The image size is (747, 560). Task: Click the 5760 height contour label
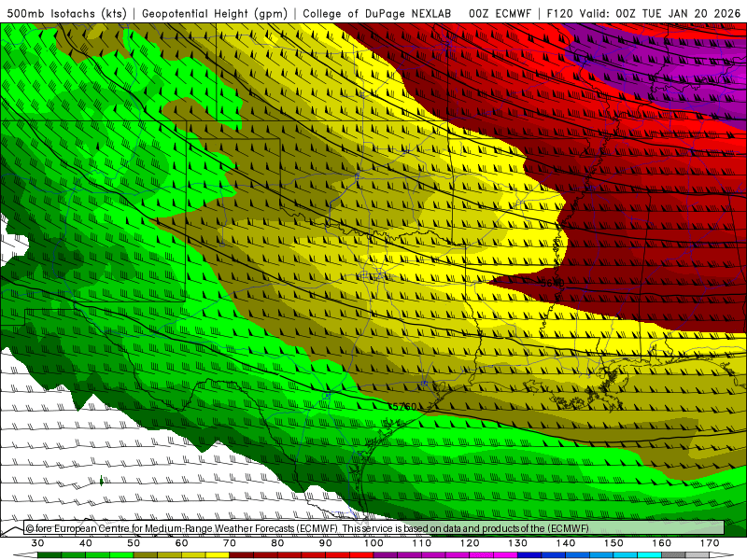pyautogui.click(x=405, y=407)
